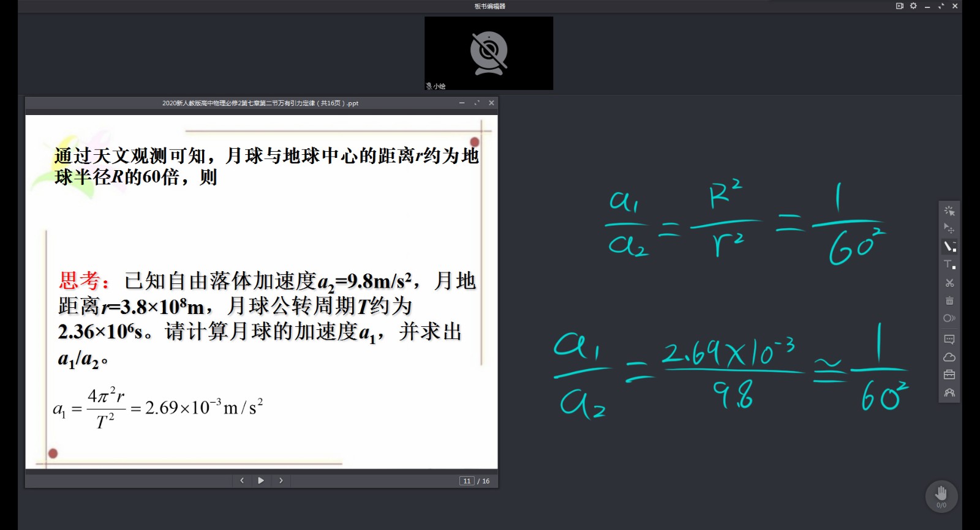980x530 pixels.
Task: Click the disabled camera video tile
Action: click(x=489, y=53)
